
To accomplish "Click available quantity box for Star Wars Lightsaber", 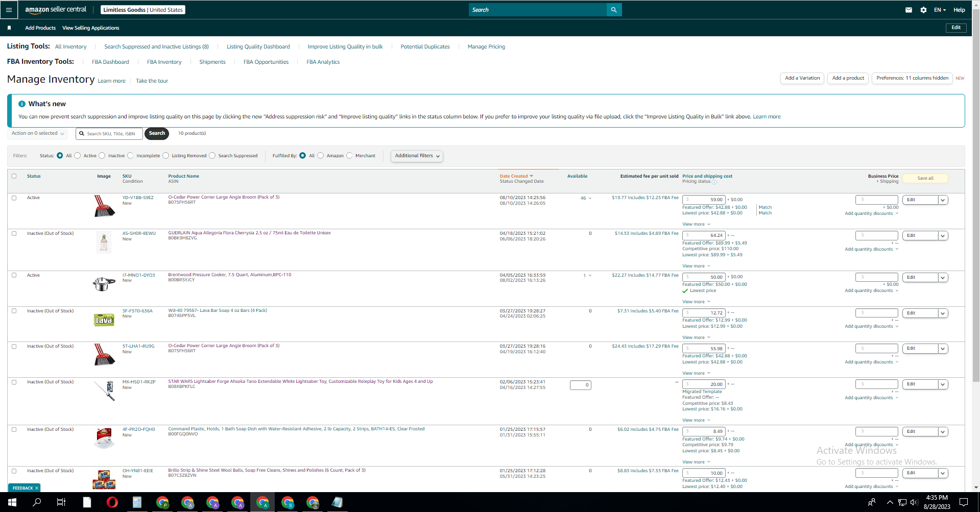I will coord(581,385).
